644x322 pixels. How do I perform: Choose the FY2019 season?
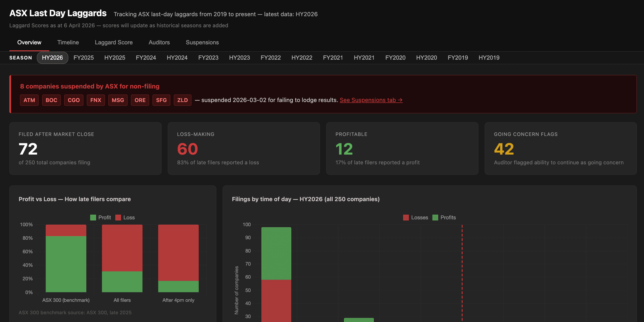(458, 58)
